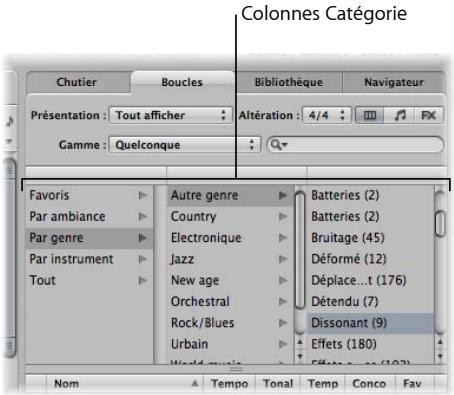Screen dimensions: 454x395
Task: Sort by Conco column header
Action: [370, 384]
